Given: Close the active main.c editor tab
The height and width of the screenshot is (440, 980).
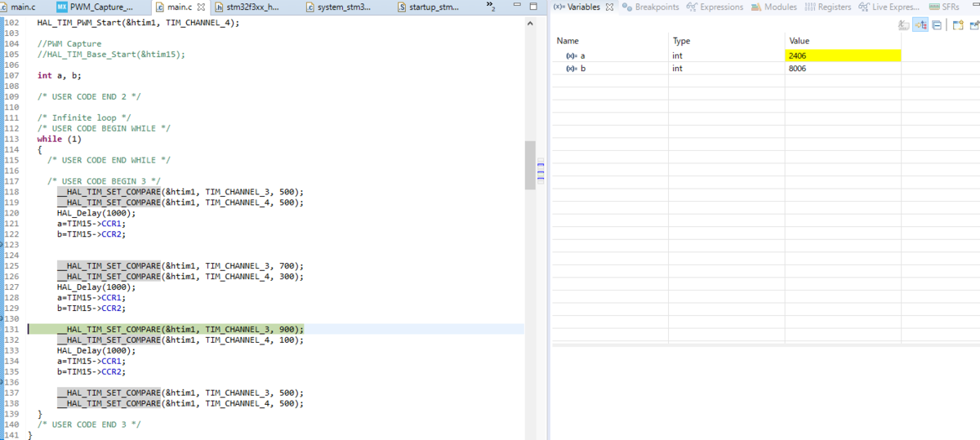Looking at the screenshot, I should pyautogui.click(x=202, y=7).
